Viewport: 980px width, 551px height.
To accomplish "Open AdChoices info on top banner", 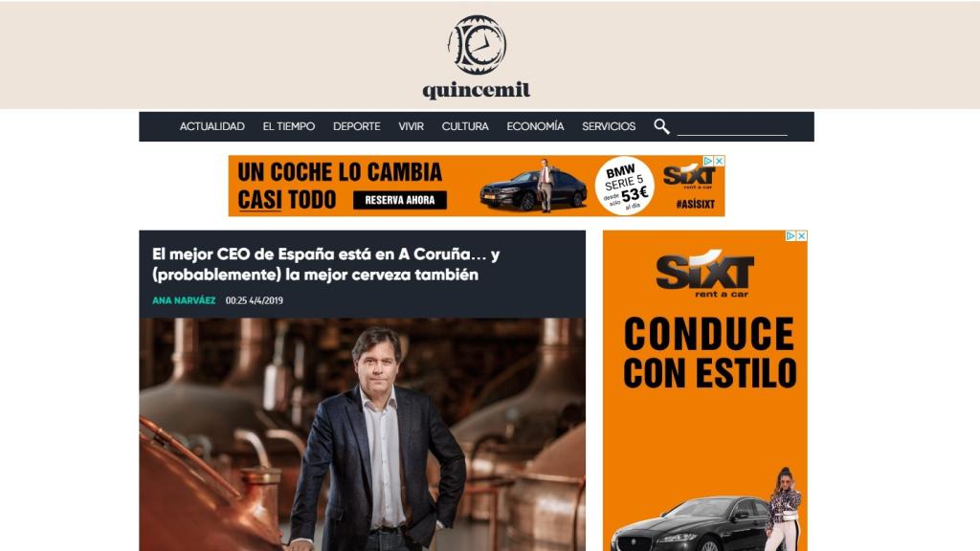I will [x=709, y=161].
